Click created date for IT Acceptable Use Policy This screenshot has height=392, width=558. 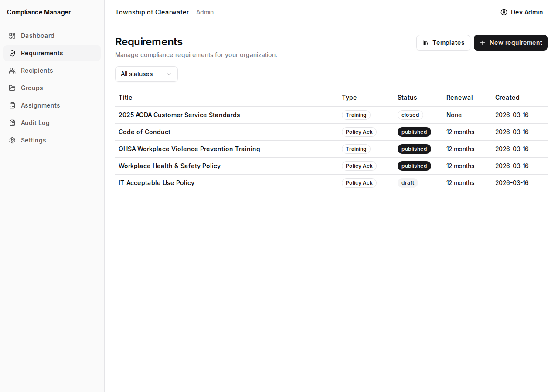512,183
